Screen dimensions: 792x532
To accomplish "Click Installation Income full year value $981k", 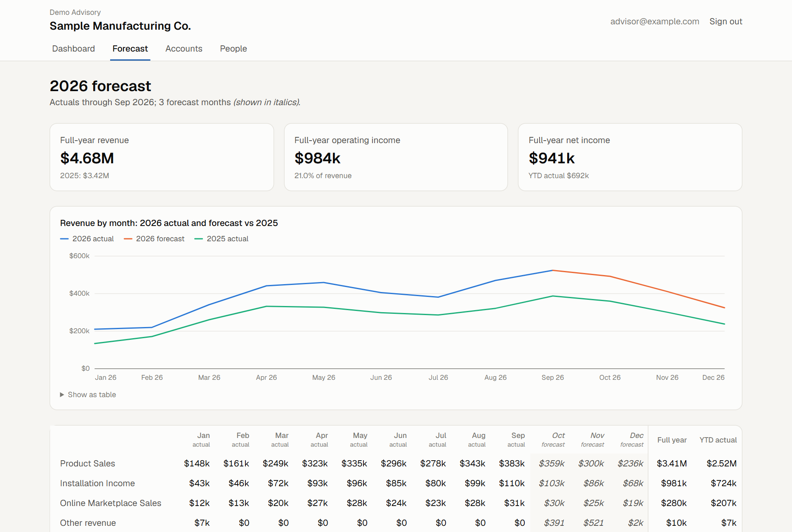I will [x=674, y=483].
